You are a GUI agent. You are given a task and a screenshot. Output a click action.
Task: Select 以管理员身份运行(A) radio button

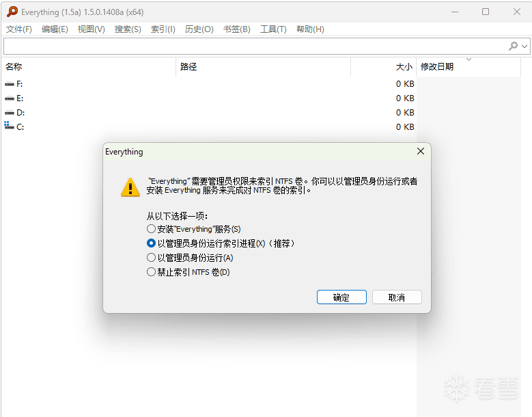[152, 258]
